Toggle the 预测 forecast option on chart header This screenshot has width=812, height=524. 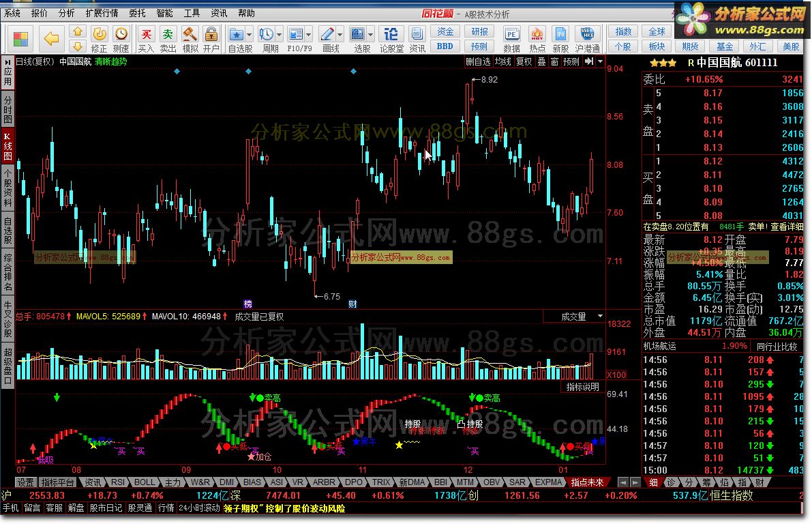[571, 61]
